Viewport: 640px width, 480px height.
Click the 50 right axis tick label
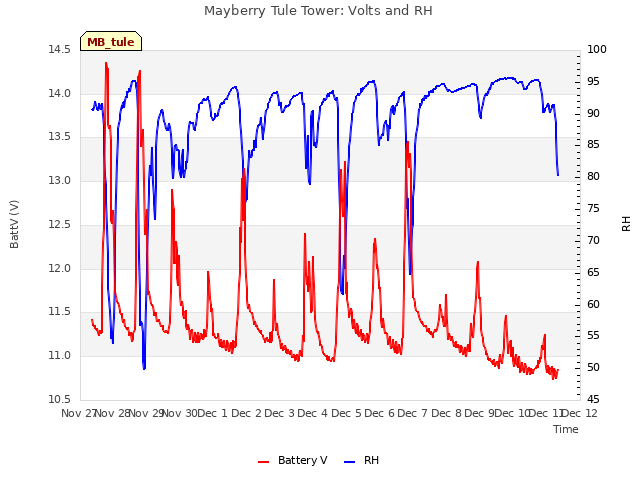click(x=593, y=367)
